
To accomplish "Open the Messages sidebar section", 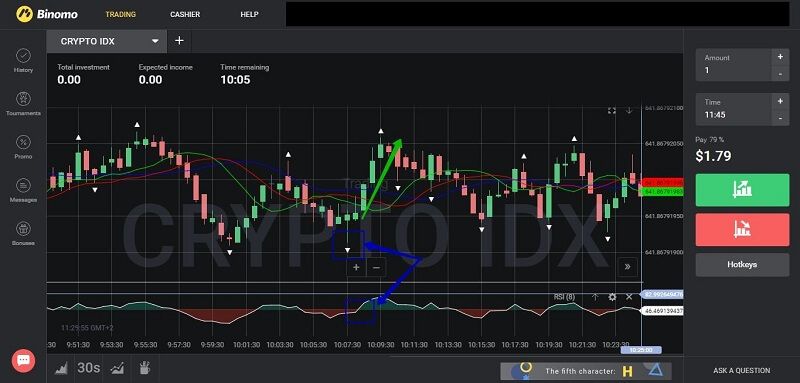I will (x=23, y=190).
